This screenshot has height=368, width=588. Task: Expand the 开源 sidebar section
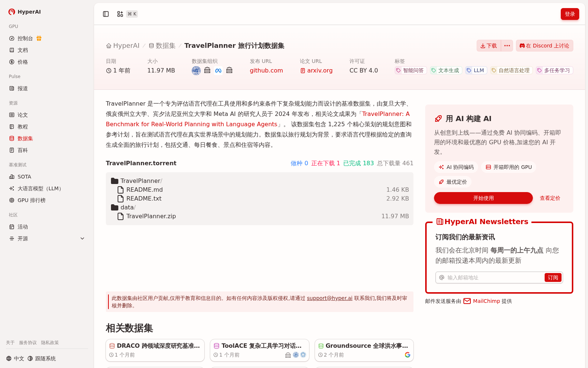coord(47,238)
